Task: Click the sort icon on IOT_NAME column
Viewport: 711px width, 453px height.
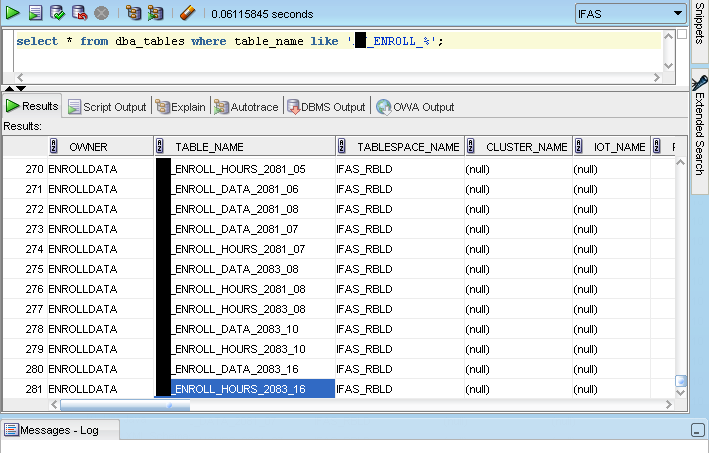Action: (x=579, y=146)
